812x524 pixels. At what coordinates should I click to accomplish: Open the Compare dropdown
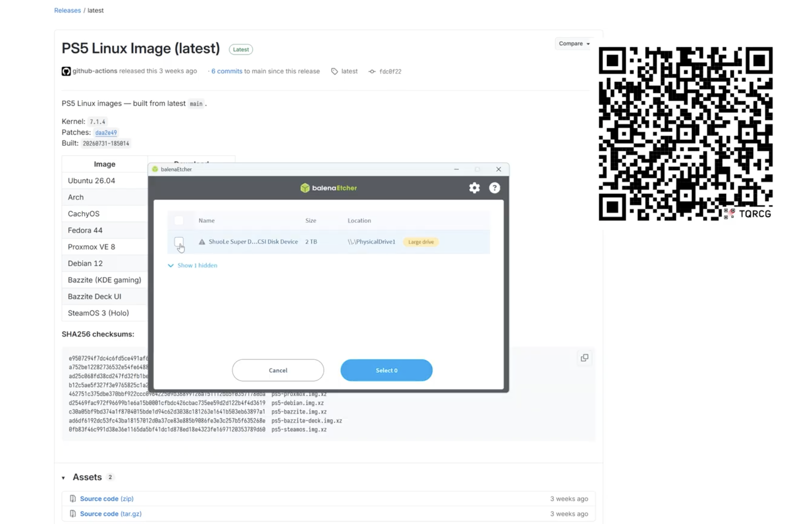tap(574, 44)
